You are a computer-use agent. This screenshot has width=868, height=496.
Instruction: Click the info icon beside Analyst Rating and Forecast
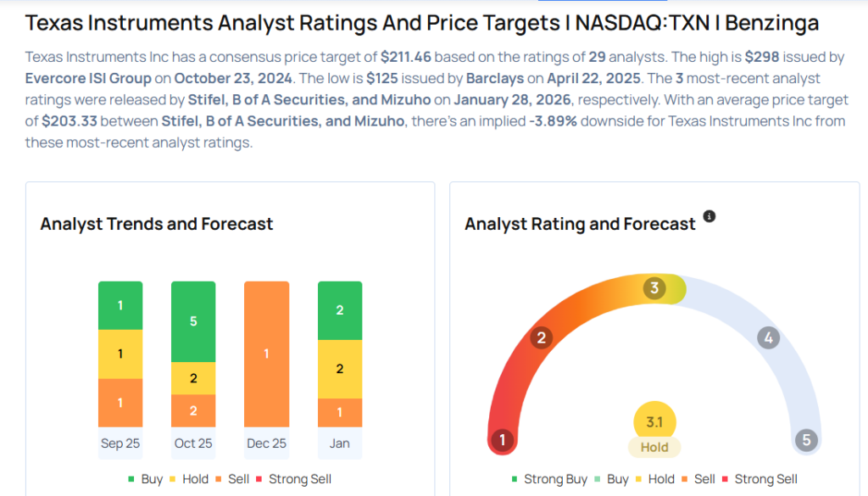tap(709, 216)
